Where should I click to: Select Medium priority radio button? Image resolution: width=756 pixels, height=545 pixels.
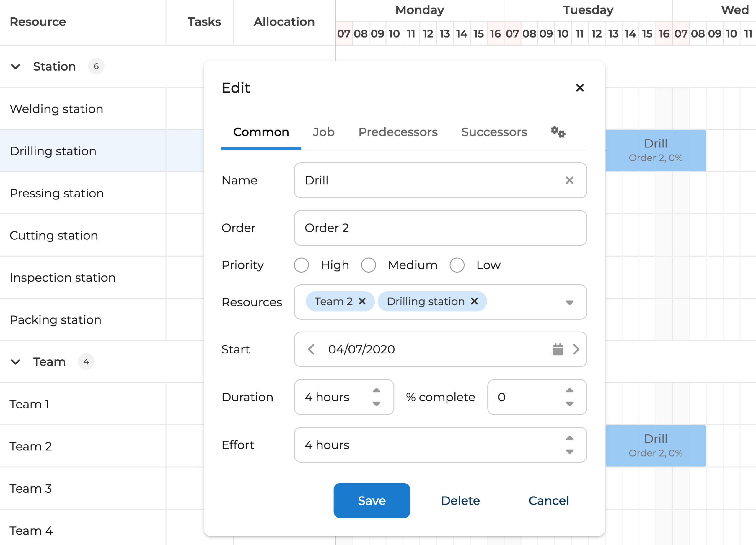368,265
